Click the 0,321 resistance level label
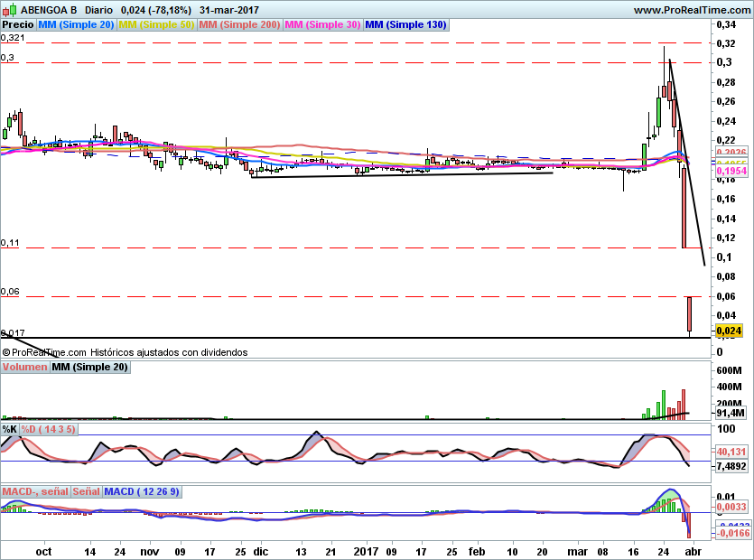This screenshot has height=560, width=754. (x=13, y=38)
